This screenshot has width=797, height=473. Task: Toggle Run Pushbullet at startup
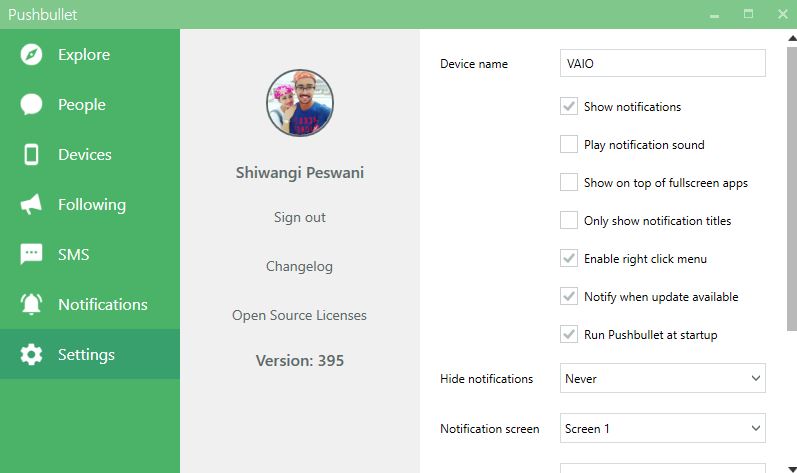pyautogui.click(x=569, y=334)
